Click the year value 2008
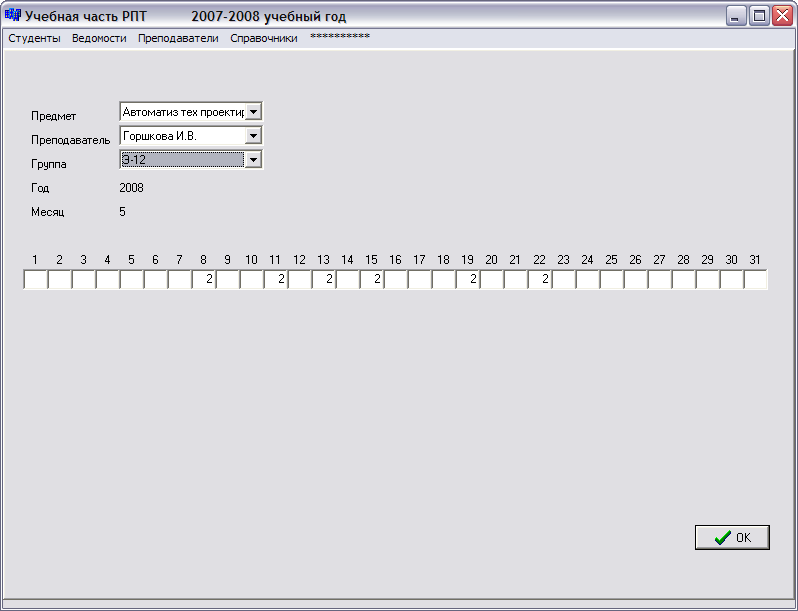Image resolution: width=798 pixels, height=611 pixels. [x=131, y=188]
